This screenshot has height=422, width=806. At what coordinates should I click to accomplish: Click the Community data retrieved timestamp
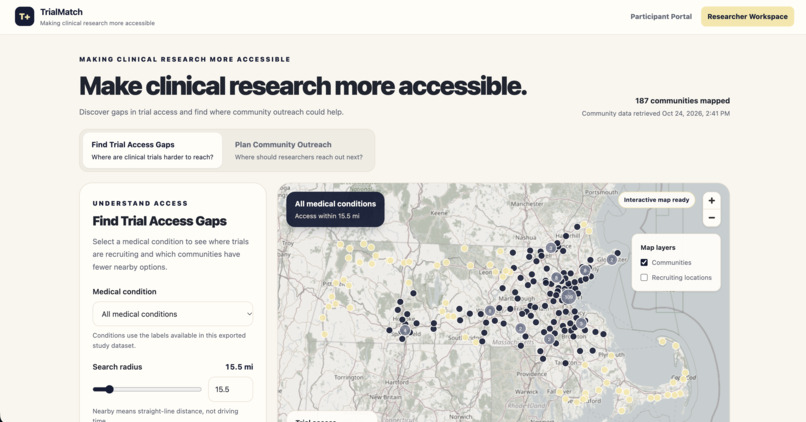coord(655,114)
